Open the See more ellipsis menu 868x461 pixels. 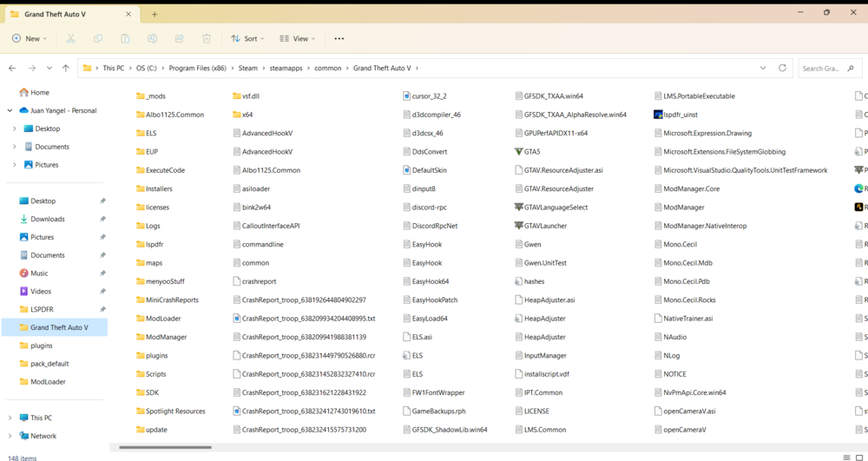(339, 39)
